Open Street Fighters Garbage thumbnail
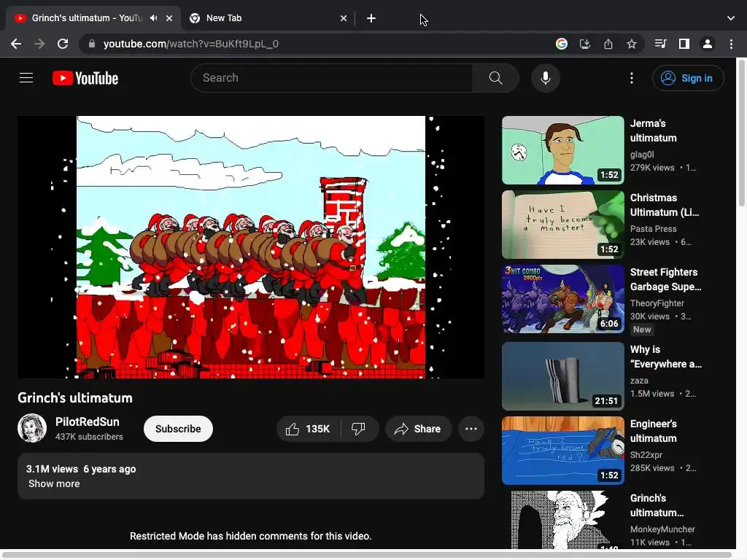This screenshot has height=560, width=747. coord(563,299)
